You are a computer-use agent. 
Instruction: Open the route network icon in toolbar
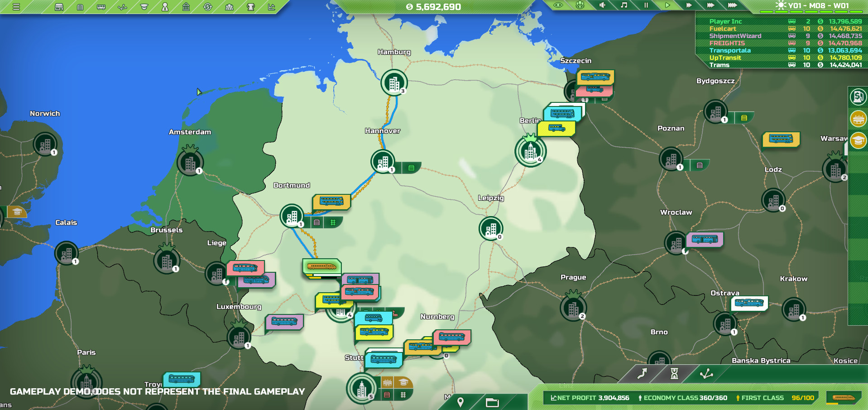[x=122, y=7]
